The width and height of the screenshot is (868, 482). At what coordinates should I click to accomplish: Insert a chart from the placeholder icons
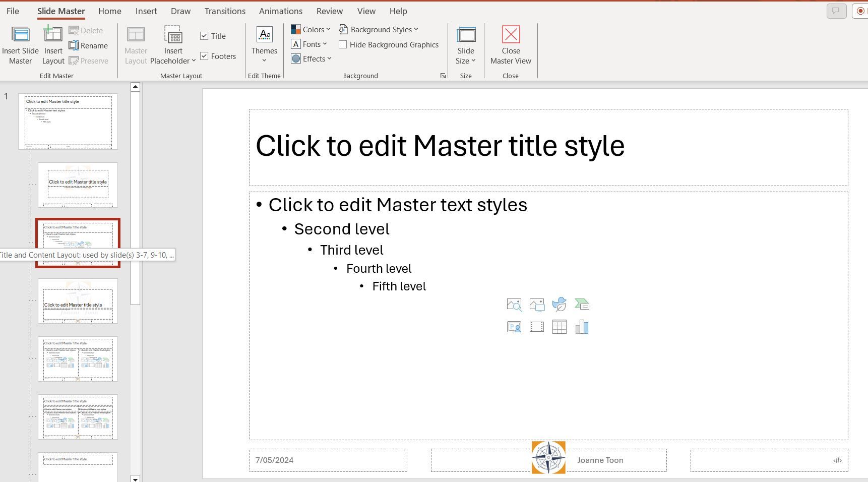tap(582, 327)
